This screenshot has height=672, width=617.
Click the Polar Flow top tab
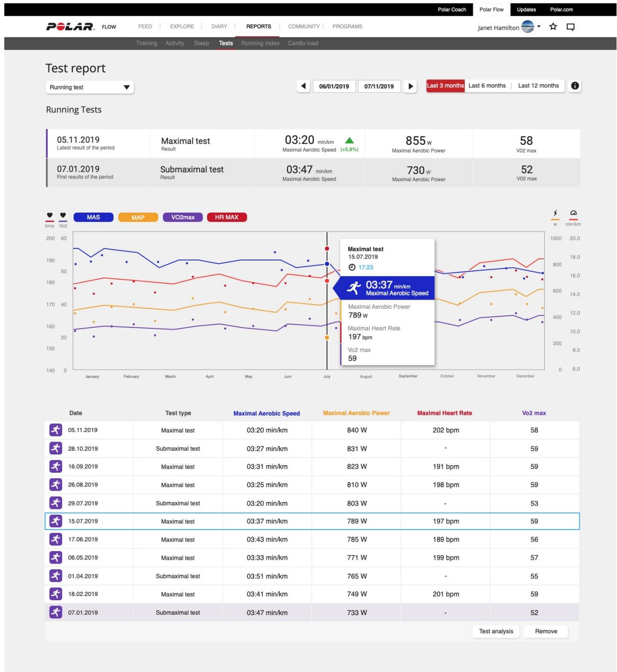click(492, 10)
